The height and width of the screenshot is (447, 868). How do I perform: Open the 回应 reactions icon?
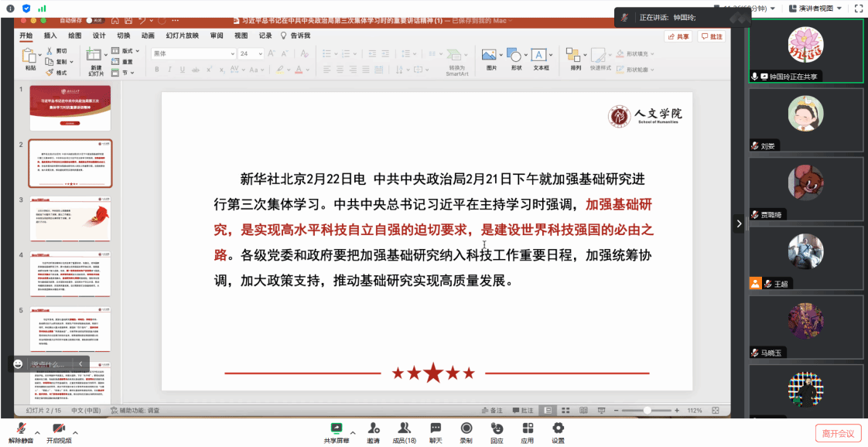coord(497,428)
